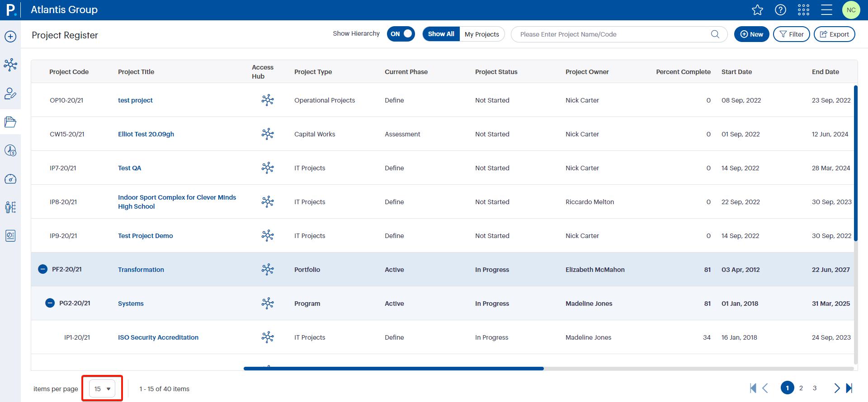Image resolution: width=868 pixels, height=402 pixels.
Task: Open favorites star icon in header
Action: click(x=758, y=10)
